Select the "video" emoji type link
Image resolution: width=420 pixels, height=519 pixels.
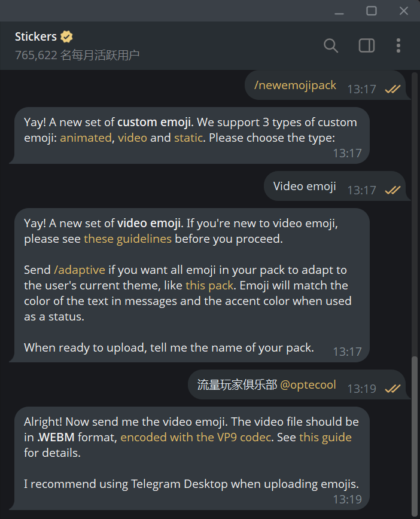(132, 138)
